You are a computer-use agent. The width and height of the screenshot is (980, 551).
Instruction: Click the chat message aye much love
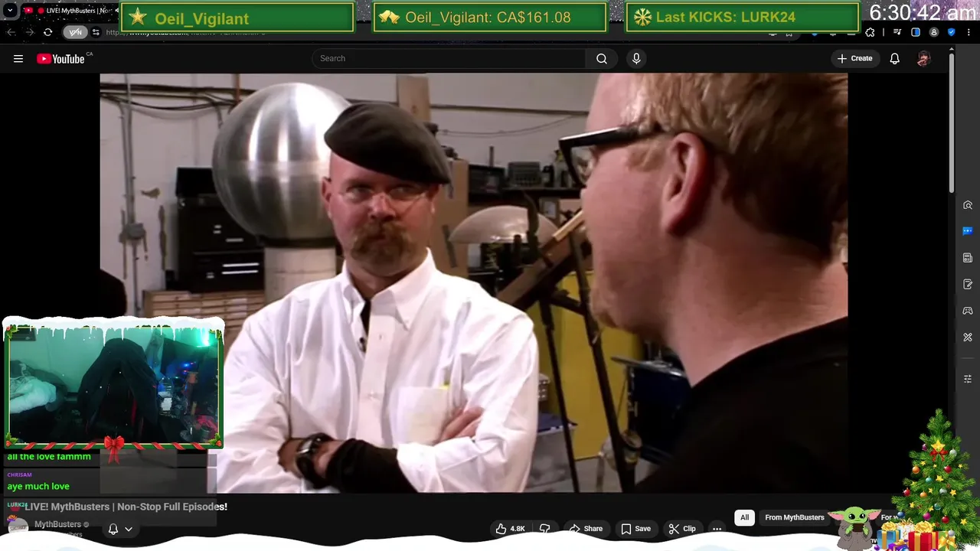(38, 486)
